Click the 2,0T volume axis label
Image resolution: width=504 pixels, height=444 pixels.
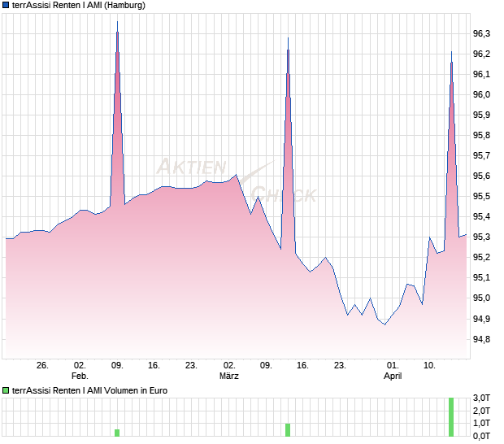tap(481, 411)
